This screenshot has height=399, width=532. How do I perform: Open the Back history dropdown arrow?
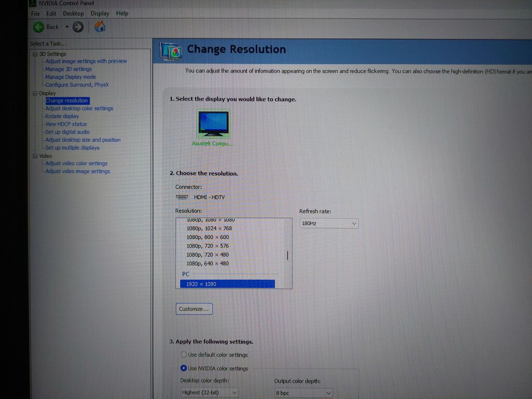[x=67, y=27]
